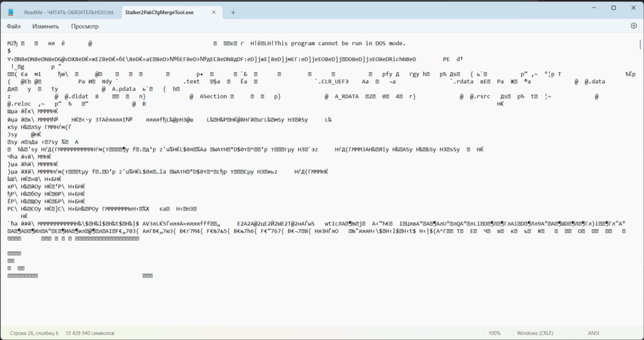Click the Notepad app icon in title bar
644x340 pixels.
pyautogui.click(x=11, y=12)
